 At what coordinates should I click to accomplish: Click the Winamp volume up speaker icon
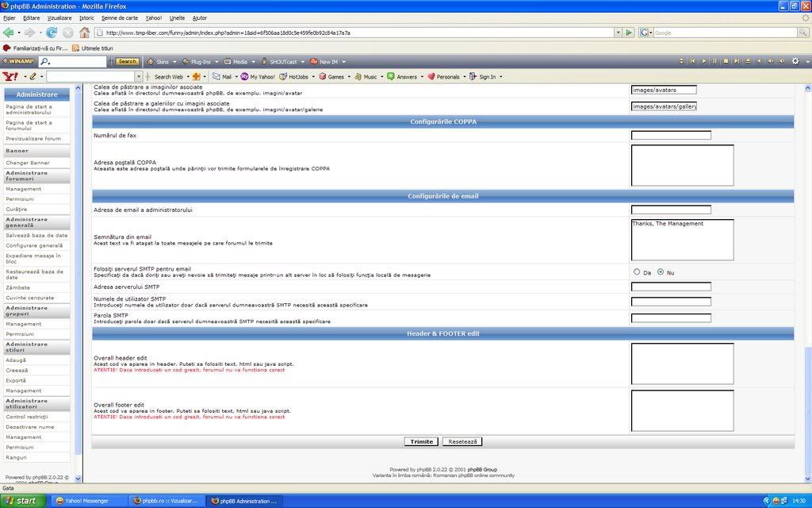tap(782, 61)
